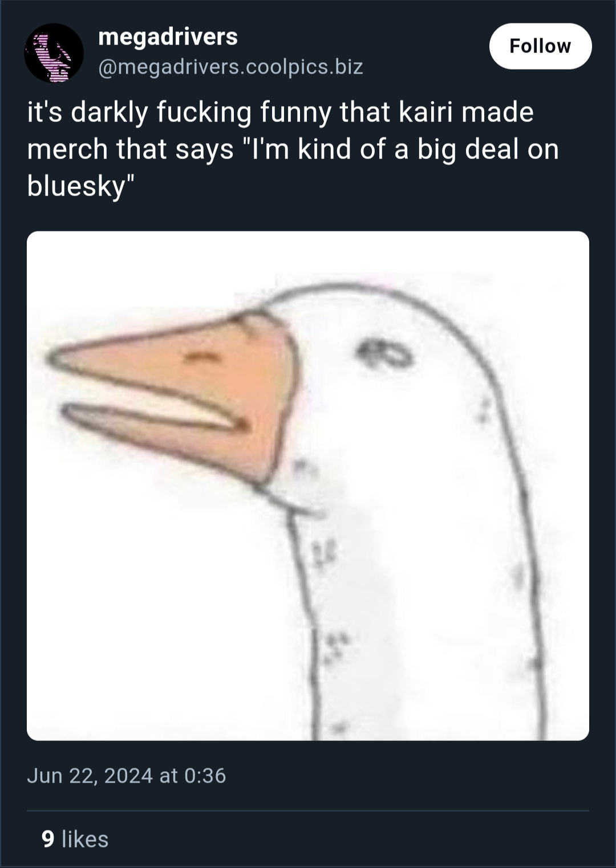Click the phrase "darkly fucking funny"
The width and height of the screenshot is (616, 868).
point(201,112)
